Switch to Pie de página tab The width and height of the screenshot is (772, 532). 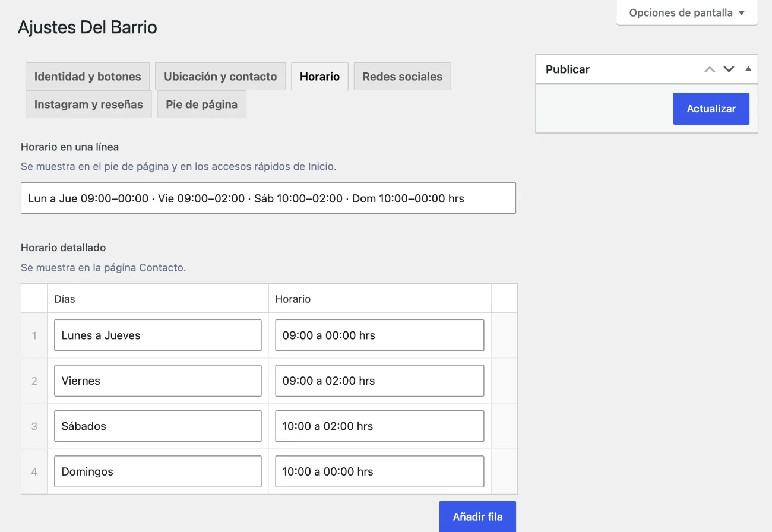pos(202,104)
